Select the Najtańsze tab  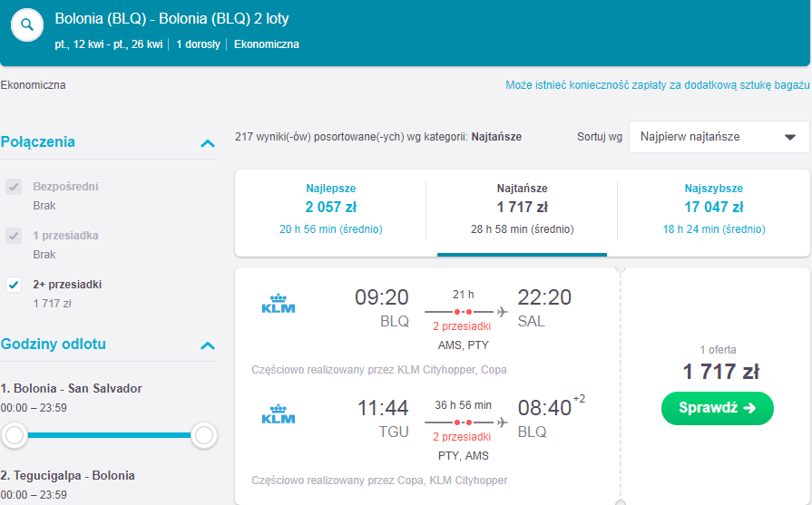click(x=522, y=209)
